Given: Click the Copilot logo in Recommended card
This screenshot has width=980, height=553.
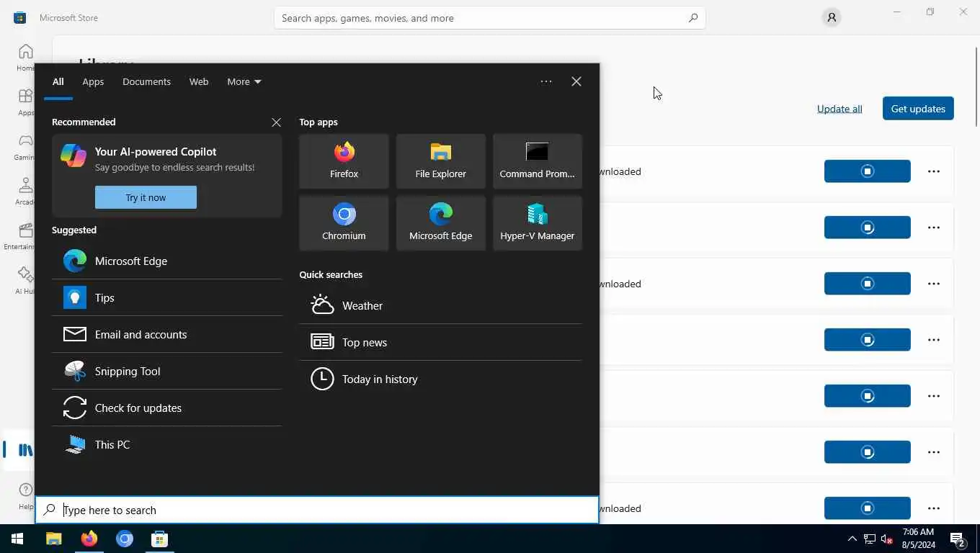Looking at the screenshot, I should coord(73,155).
